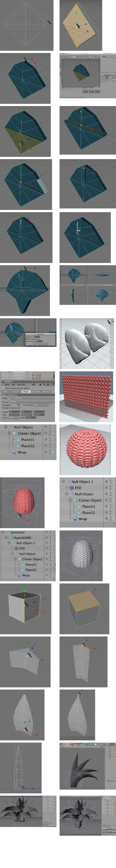Click the FFD icon in the Null Object.1-rooted tree

coord(72,488)
